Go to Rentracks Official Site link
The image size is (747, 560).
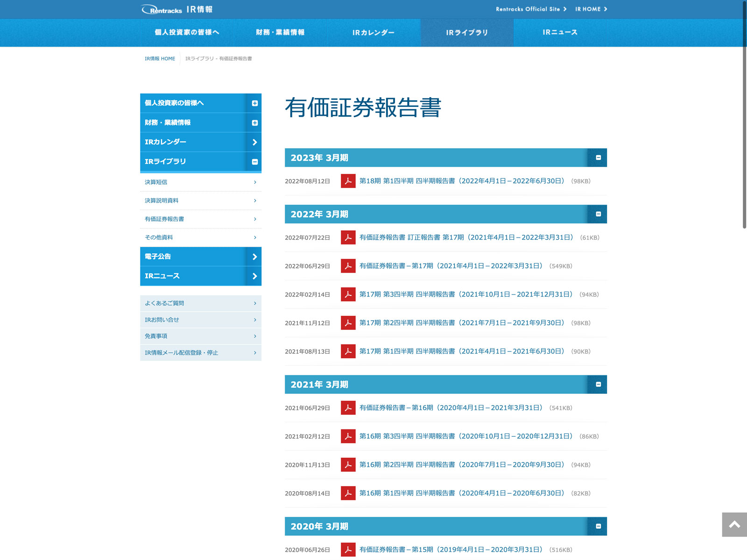tap(531, 9)
